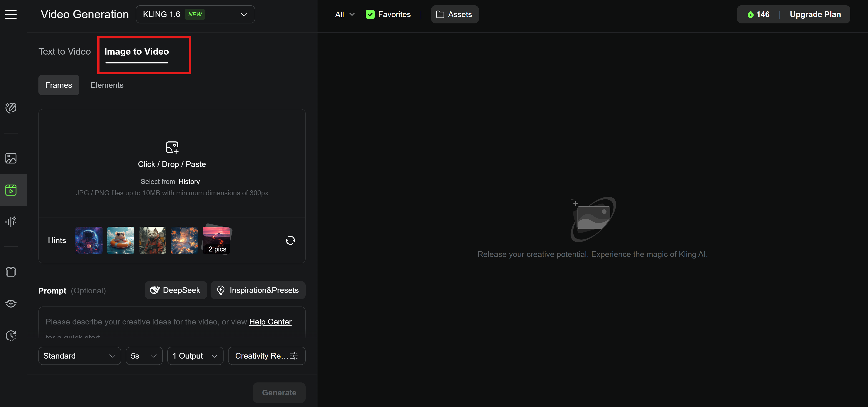868x407 pixels.
Task: Switch to Frames mode
Action: click(x=59, y=85)
